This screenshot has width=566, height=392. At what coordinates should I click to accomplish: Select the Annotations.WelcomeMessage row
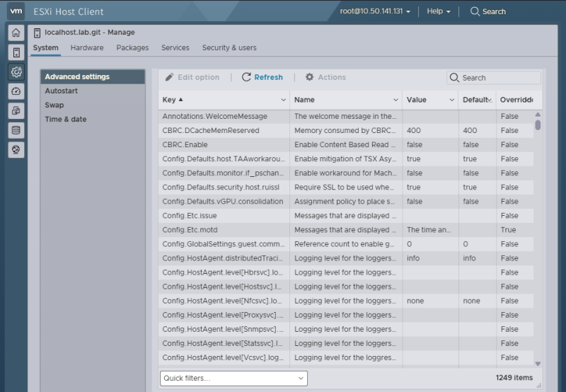pyautogui.click(x=346, y=116)
